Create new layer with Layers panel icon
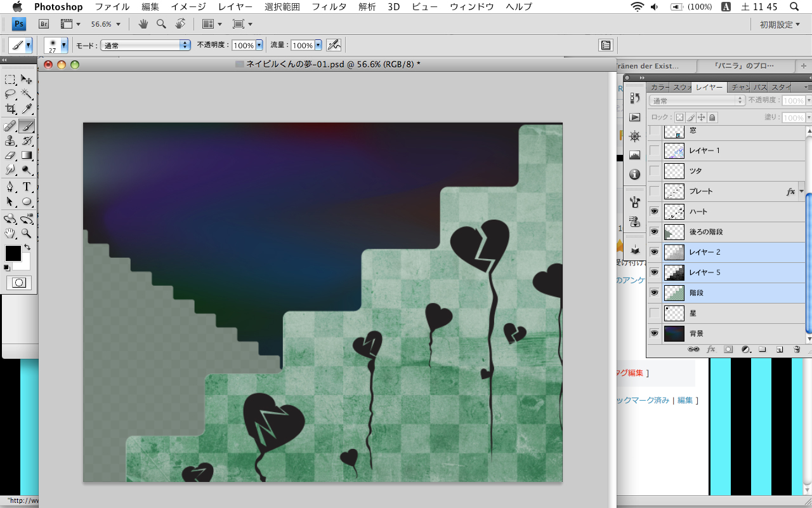The image size is (812, 508). (x=780, y=349)
